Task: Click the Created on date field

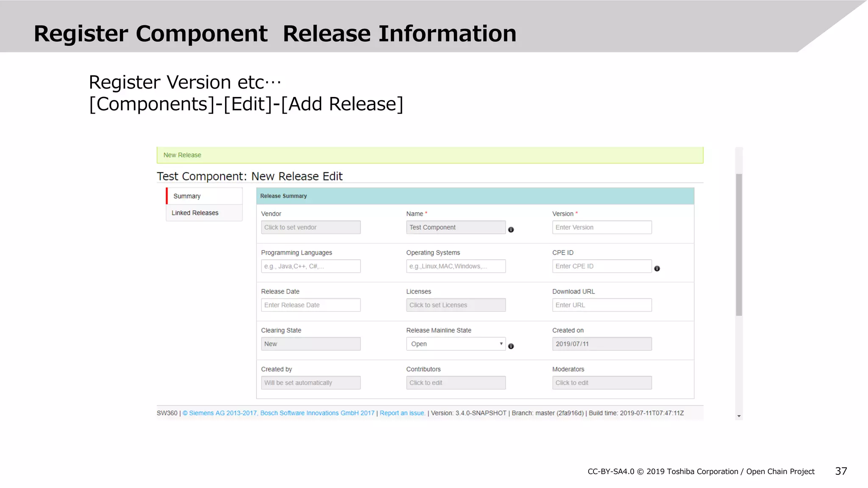Action: pos(602,344)
